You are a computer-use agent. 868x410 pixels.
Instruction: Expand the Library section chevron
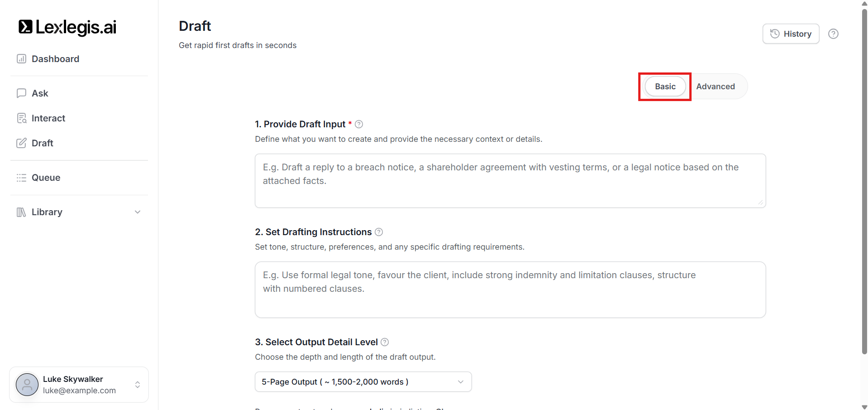click(138, 212)
